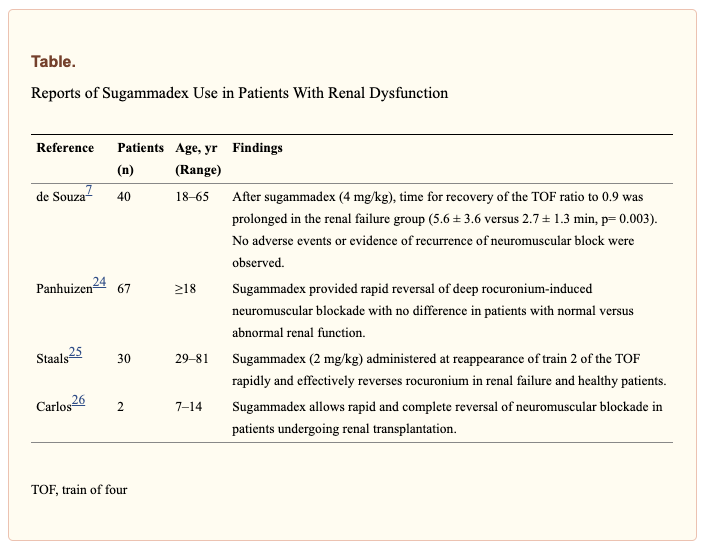Click the Carlos author name
Image resolution: width=708 pixels, height=549 pixels.
coord(53,406)
